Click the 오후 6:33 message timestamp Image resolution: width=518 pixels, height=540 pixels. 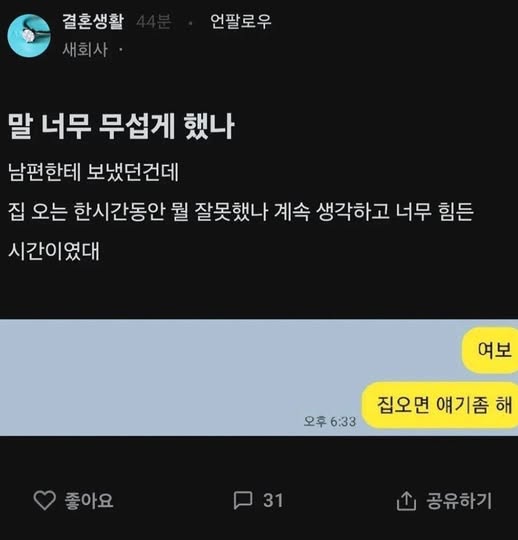(x=330, y=421)
